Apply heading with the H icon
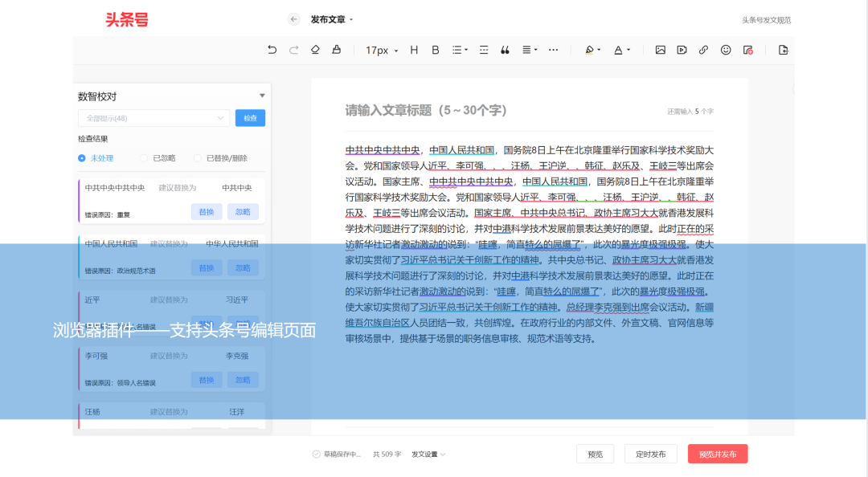 click(x=414, y=50)
